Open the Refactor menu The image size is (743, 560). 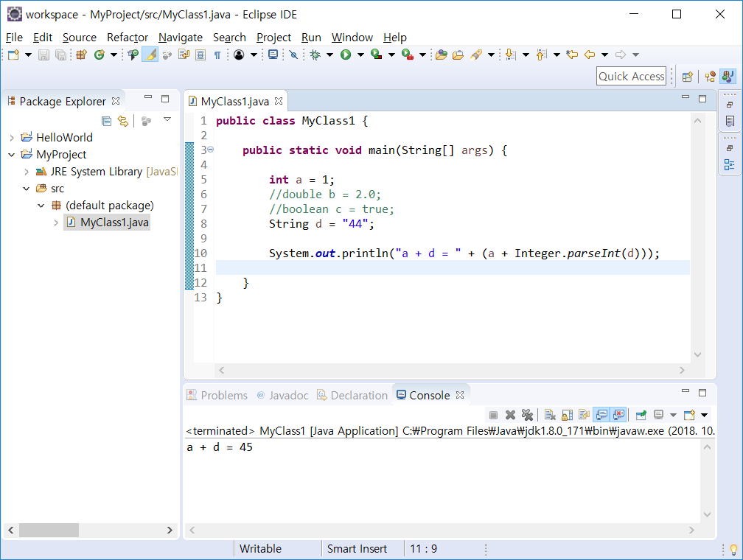pyautogui.click(x=128, y=38)
